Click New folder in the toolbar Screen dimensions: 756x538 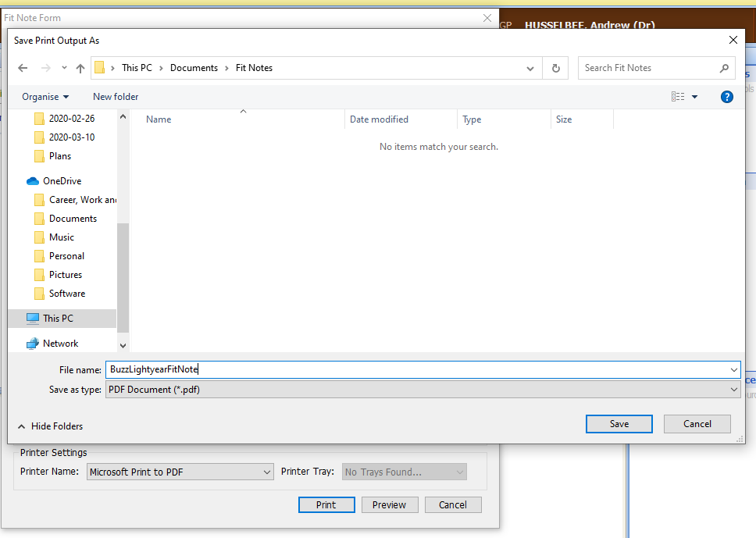click(116, 97)
